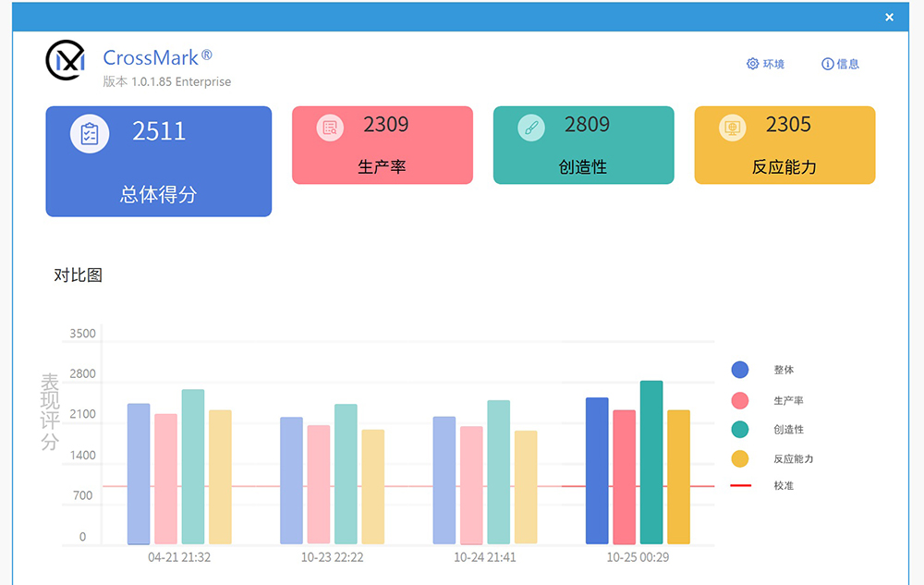Click the 1400 y-axis tick label

pos(82,456)
